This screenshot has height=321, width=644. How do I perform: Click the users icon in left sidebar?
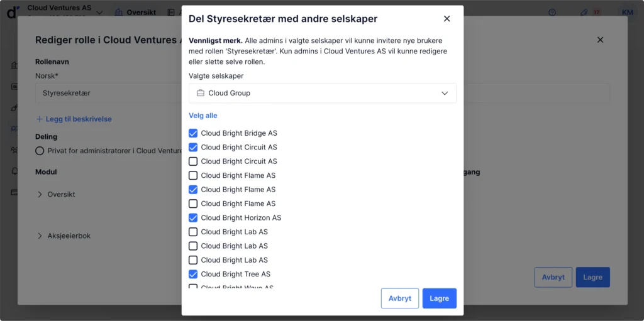point(14,129)
